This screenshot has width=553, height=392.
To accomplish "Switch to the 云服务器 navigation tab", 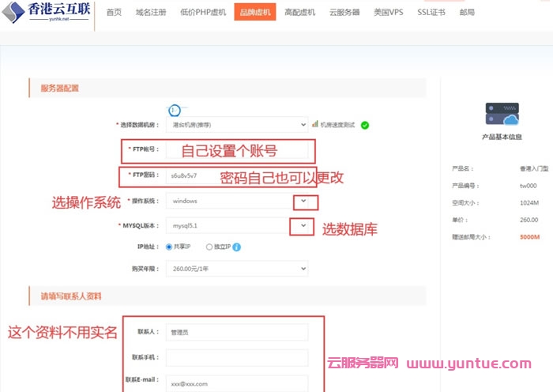I will [x=344, y=13].
